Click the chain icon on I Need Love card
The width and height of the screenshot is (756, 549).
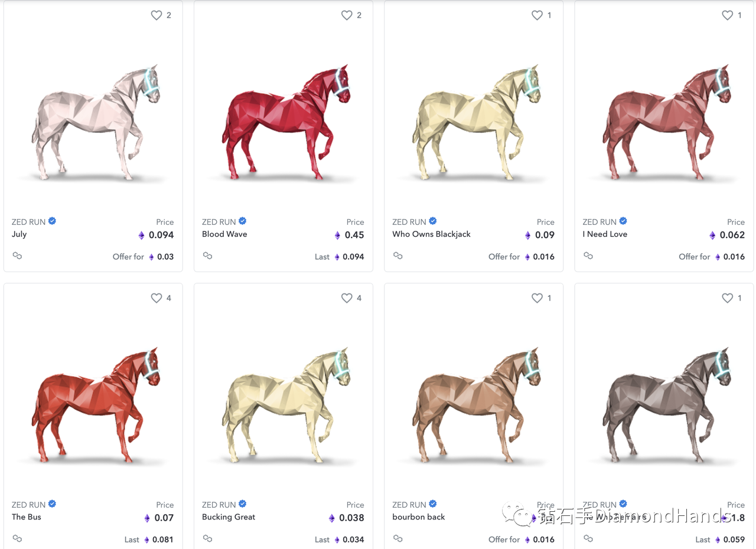click(588, 256)
